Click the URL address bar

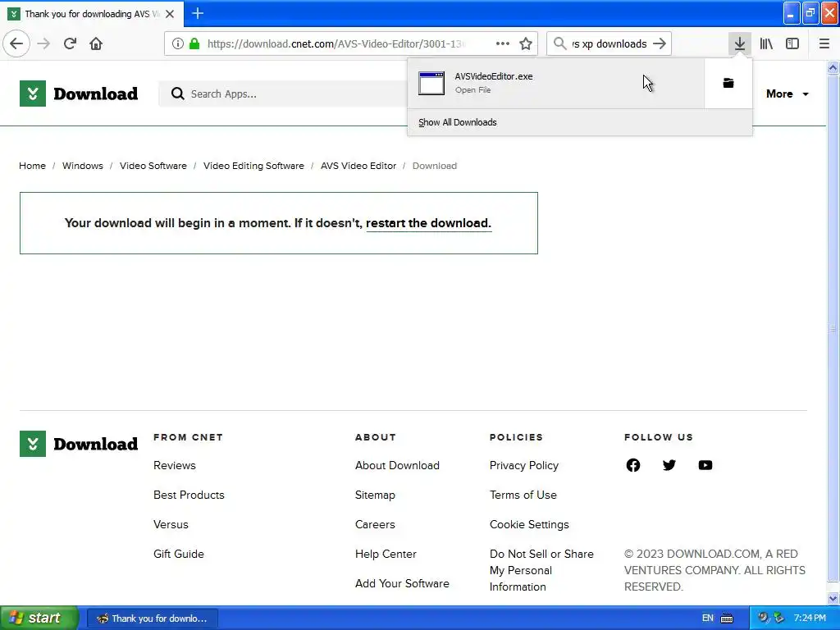tap(335, 43)
